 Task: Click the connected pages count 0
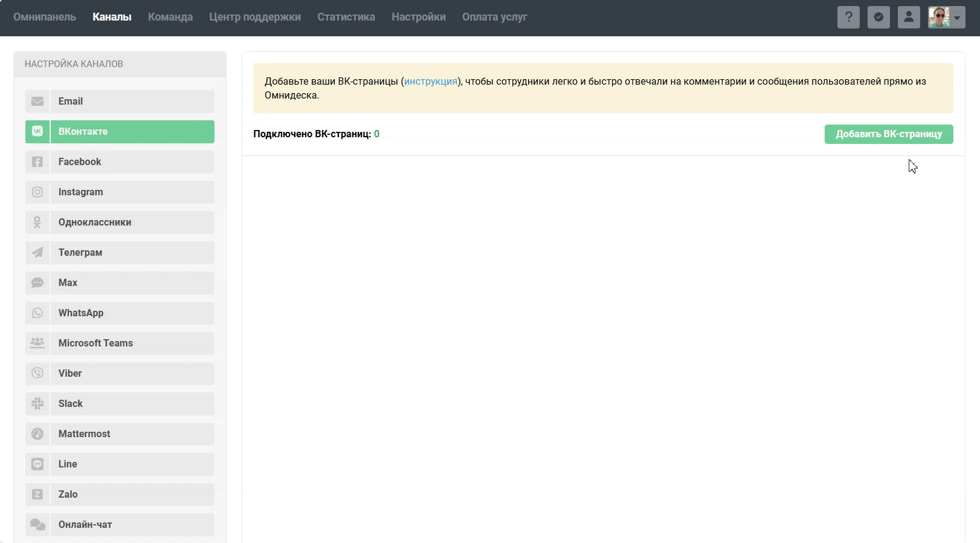click(377, 134)
